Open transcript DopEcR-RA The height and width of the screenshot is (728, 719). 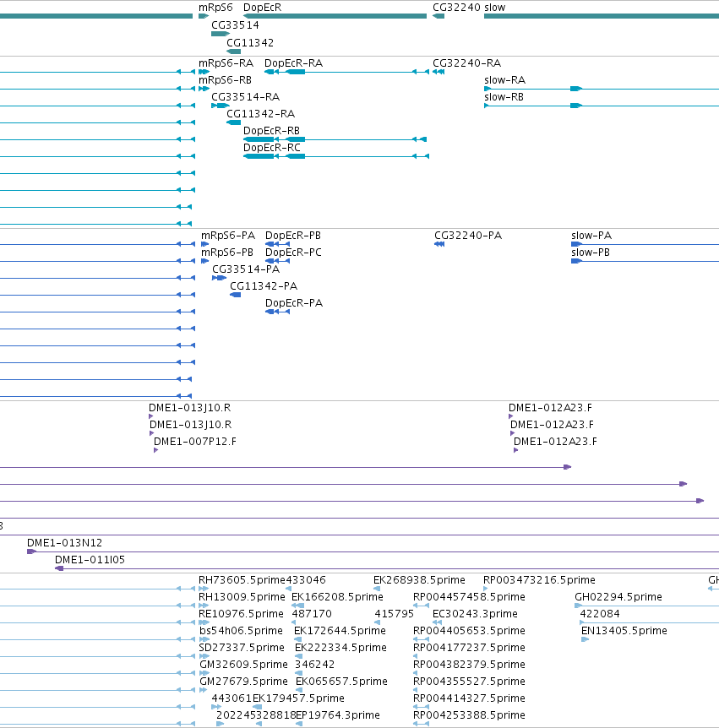(293, 63)
